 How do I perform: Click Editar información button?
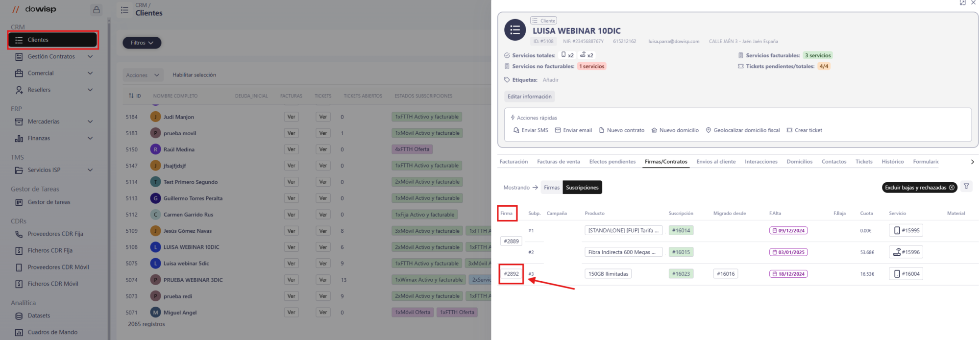point(530,97)
